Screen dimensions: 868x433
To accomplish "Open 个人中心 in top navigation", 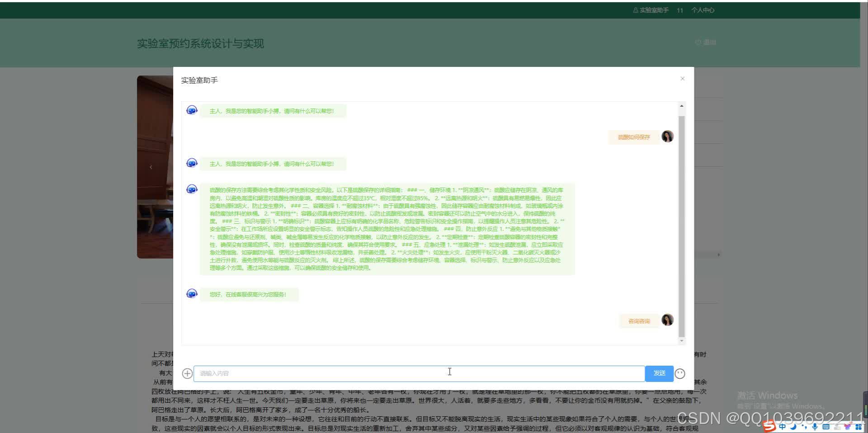I will 703,10.
